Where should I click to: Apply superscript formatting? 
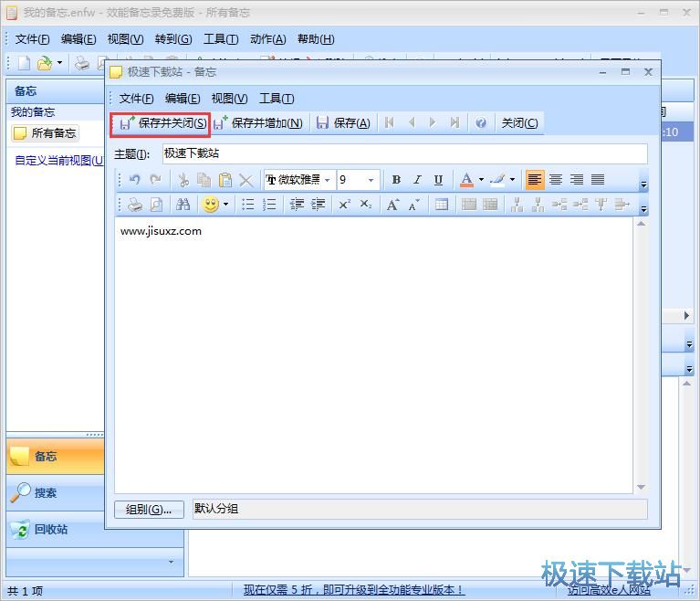click(345, 205)
